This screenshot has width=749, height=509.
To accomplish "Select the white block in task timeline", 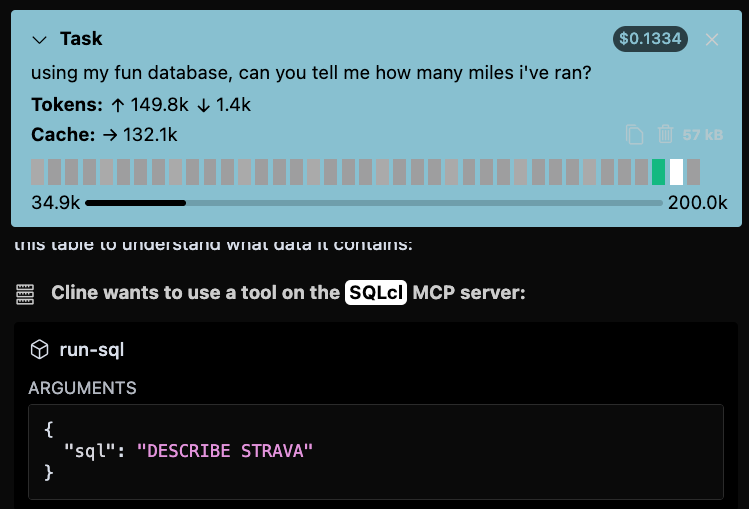I will point(676,172).
